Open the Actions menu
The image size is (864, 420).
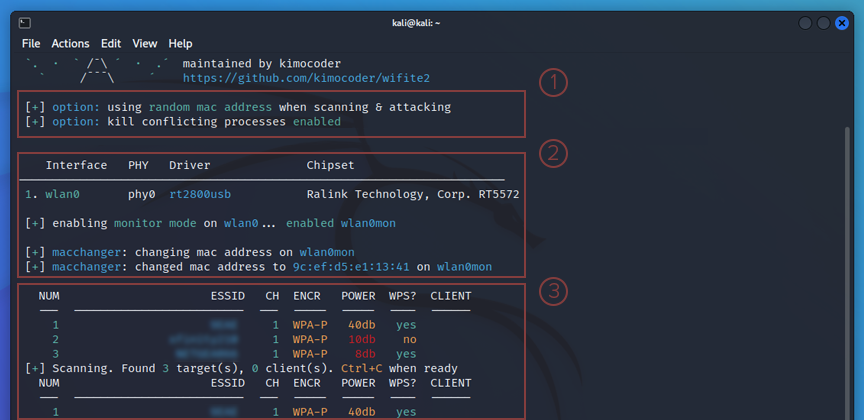tap(71, 44)
